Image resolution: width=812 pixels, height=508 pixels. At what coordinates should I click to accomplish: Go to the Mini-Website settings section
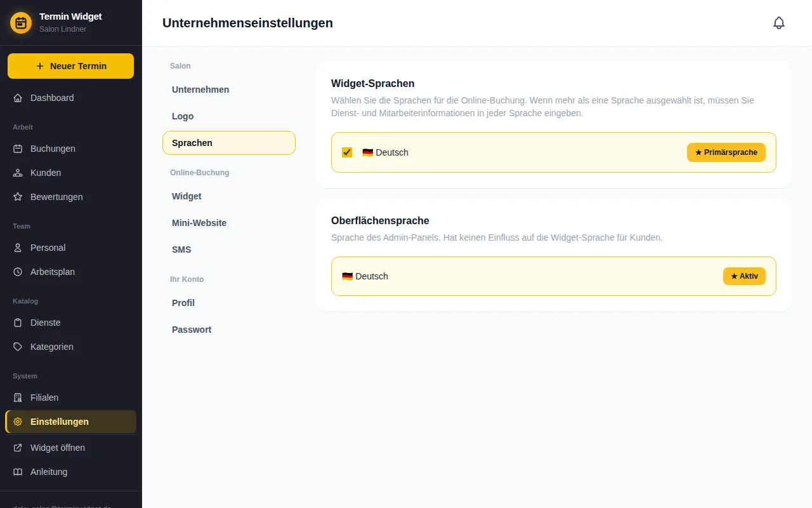pos(229,223)
